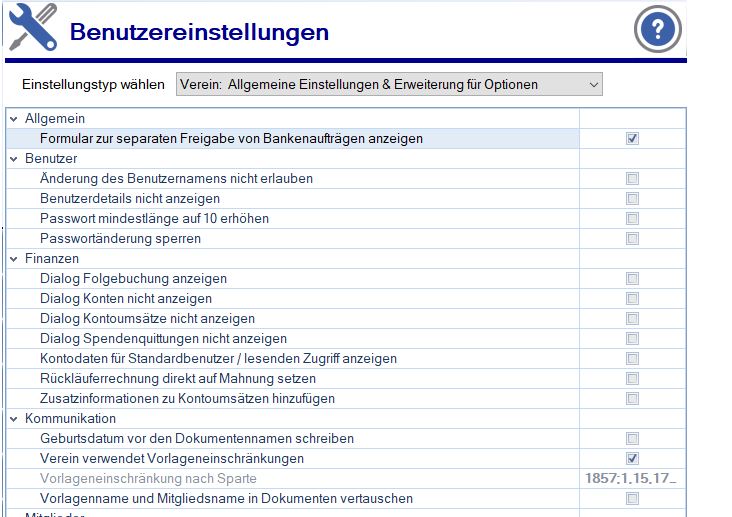The width and height of the screenshot is (732, 517).
Task: Collapse the Allgemein section
Action: [14, 119]
